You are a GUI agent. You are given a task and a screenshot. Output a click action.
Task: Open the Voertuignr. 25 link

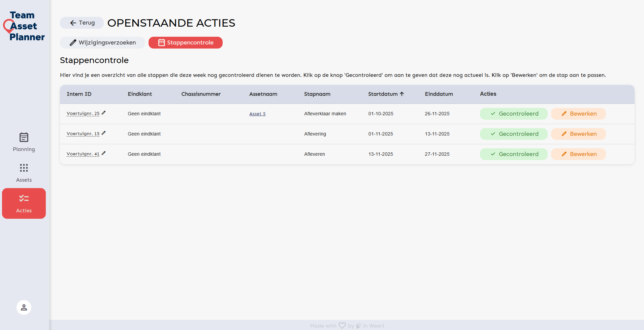tap(83, 114)
